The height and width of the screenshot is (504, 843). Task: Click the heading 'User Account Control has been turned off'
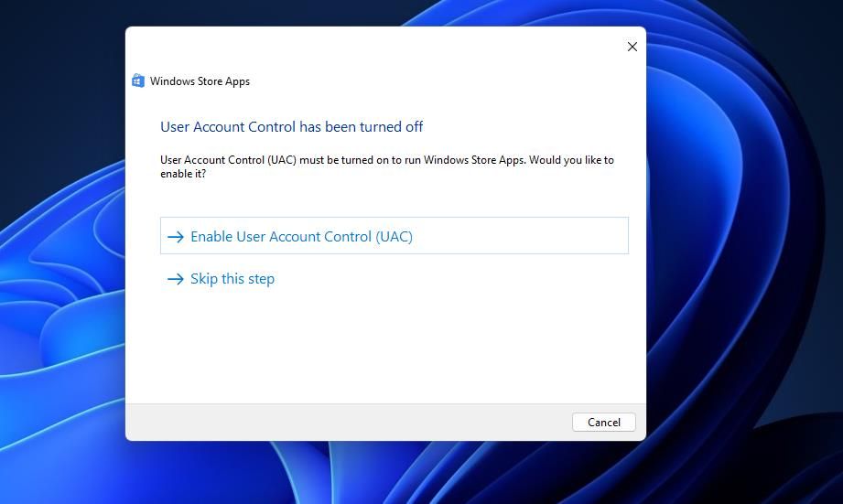[291, 127]
